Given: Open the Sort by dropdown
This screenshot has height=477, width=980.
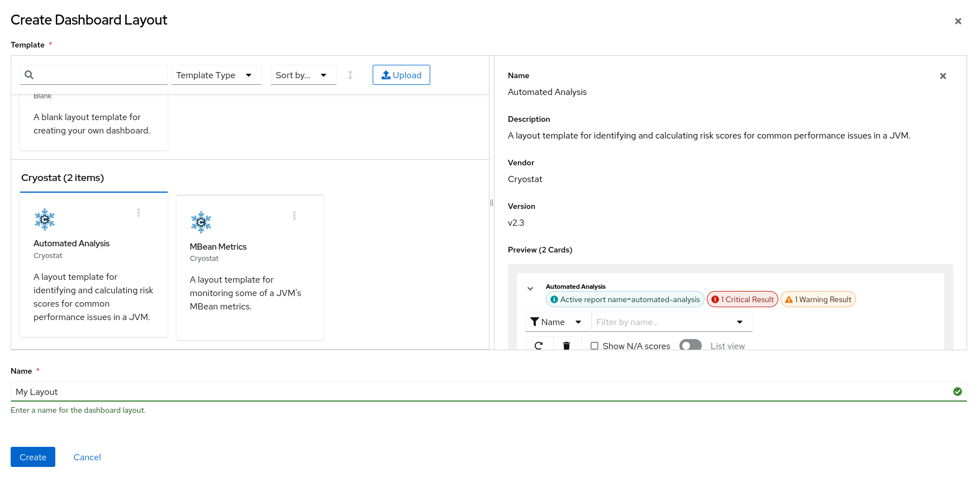Looking at the screenshot, I should 303,75.
